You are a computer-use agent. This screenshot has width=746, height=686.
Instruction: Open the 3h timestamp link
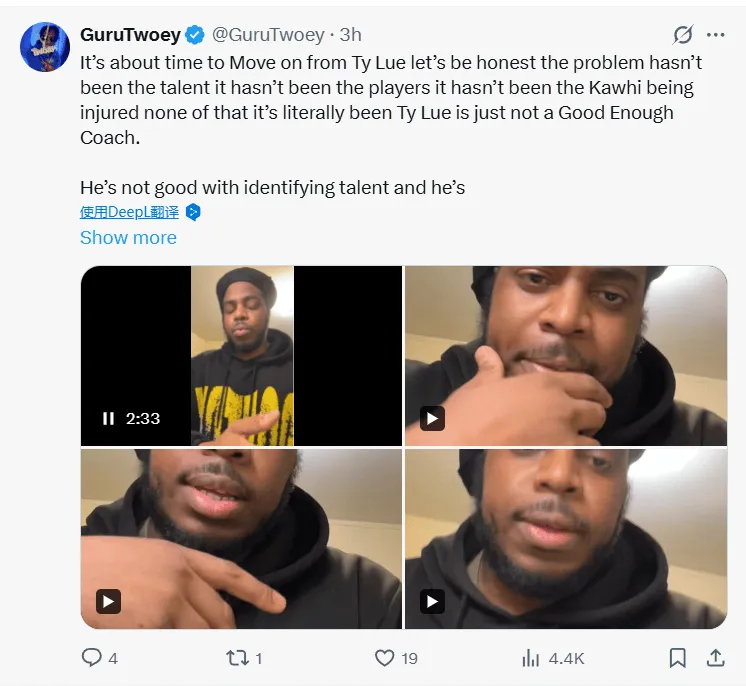tap(351, 35)
